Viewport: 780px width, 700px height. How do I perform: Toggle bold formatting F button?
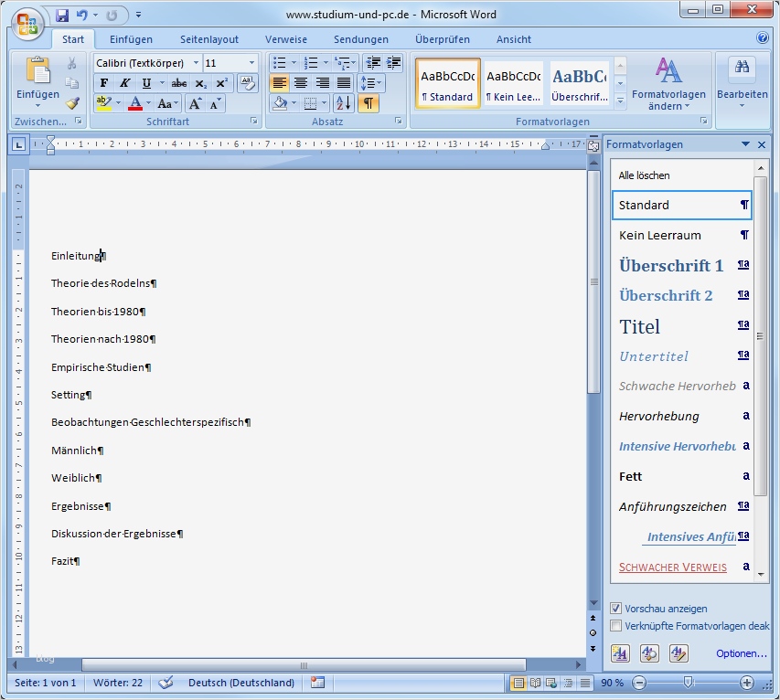point(103,83)
